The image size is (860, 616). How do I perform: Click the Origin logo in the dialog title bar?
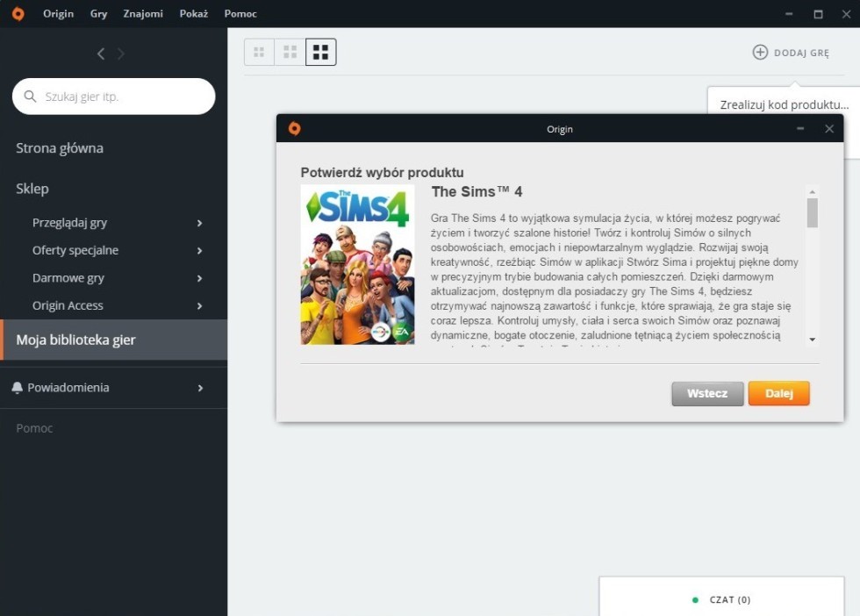pos(295,128)
